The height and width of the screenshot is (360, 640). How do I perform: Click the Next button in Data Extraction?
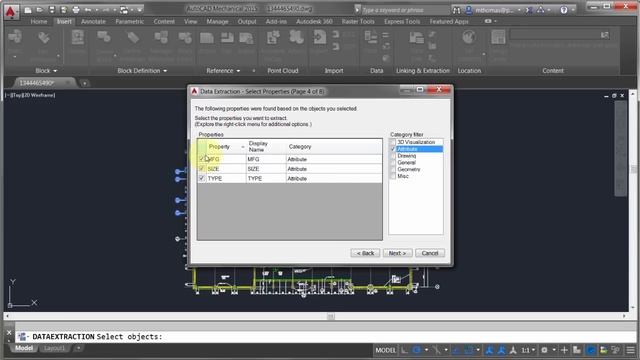[397, 253]
